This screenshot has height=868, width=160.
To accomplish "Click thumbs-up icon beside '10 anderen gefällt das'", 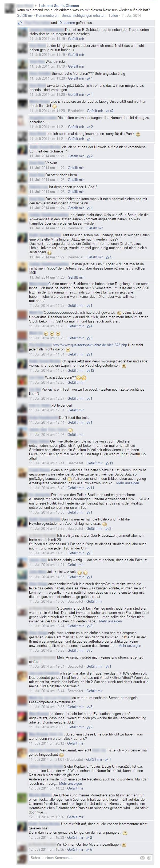I will coord(20,23).
